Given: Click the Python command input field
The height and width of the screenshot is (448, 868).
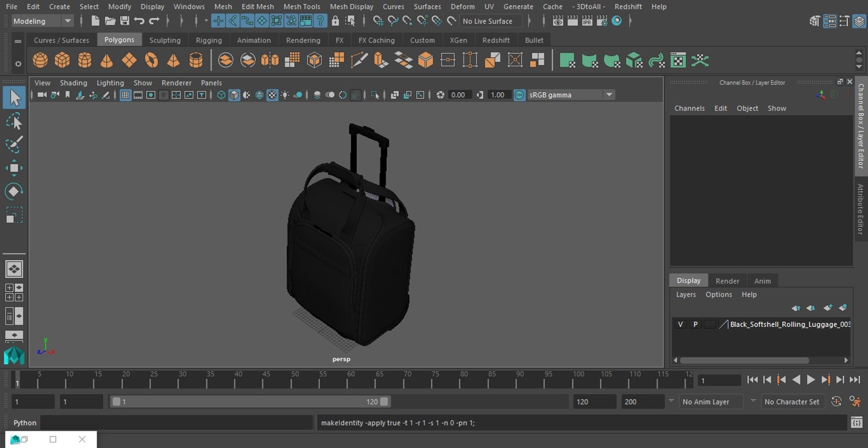Looking at the screenshot, I should coord(176,423).
